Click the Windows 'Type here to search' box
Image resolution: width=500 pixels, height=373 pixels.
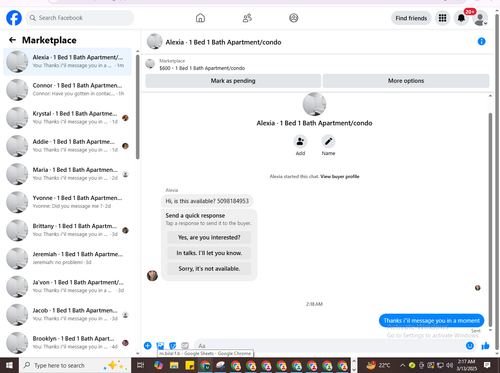[x=75, y=365]
